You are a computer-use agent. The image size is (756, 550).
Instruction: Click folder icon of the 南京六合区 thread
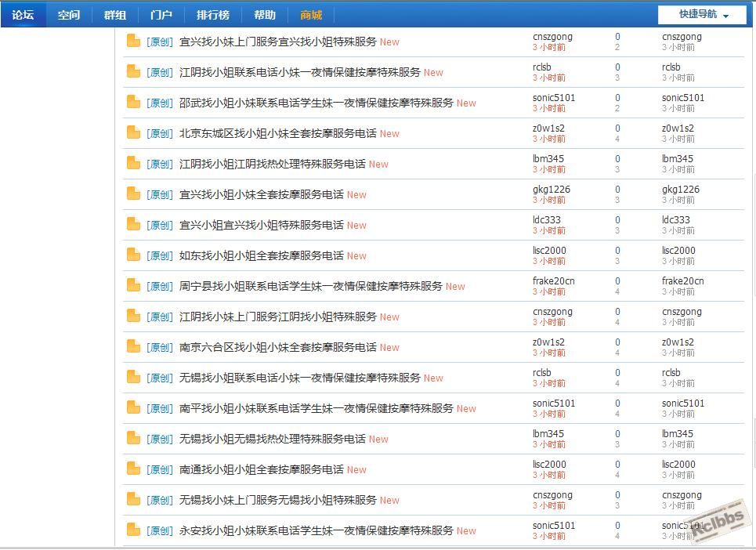click(133, 346)
